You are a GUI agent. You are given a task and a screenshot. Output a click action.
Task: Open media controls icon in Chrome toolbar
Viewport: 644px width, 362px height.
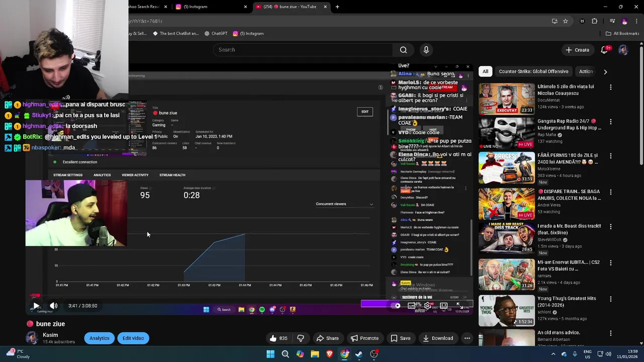coord(612,21)
